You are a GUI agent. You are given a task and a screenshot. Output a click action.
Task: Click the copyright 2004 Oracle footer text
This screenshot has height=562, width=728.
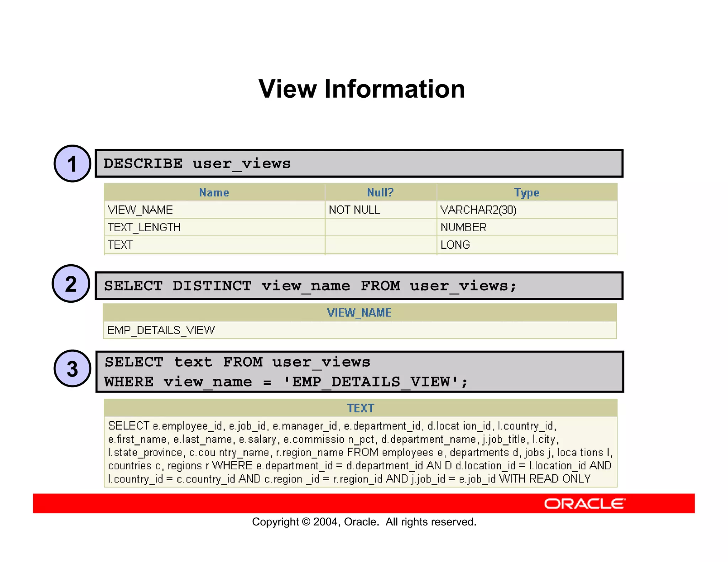(x=364, y=522)
